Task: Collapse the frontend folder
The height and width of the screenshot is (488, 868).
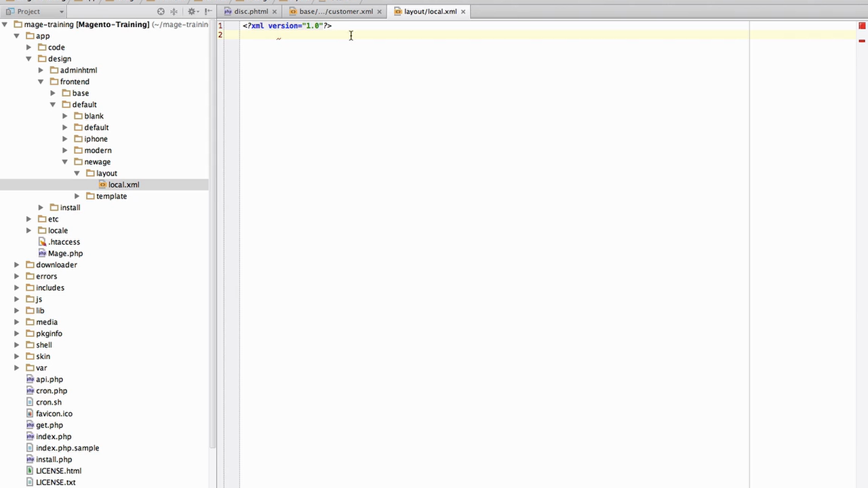Action: click(x=41, y=81)
